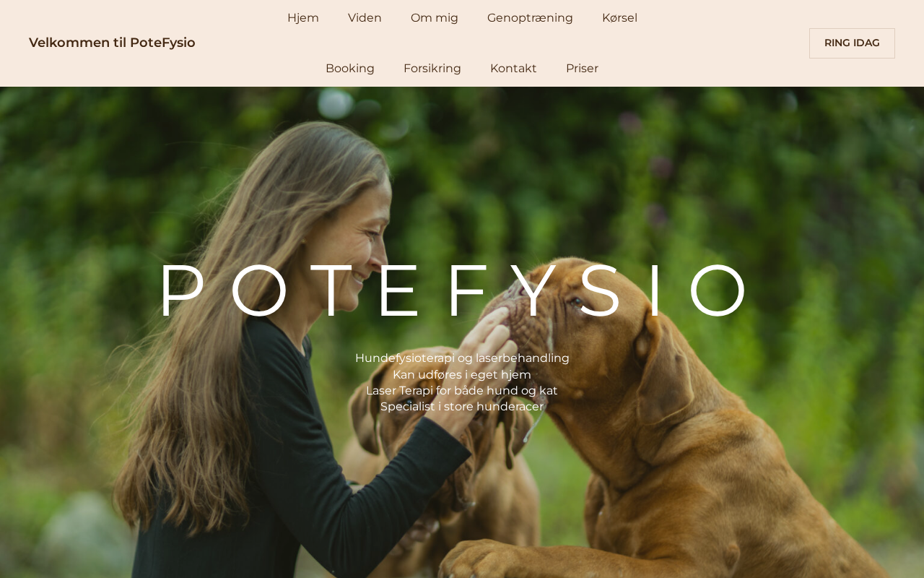The image size is (924, 578).
Task: Go to the Kontakt page
Action: coord(513,69)
